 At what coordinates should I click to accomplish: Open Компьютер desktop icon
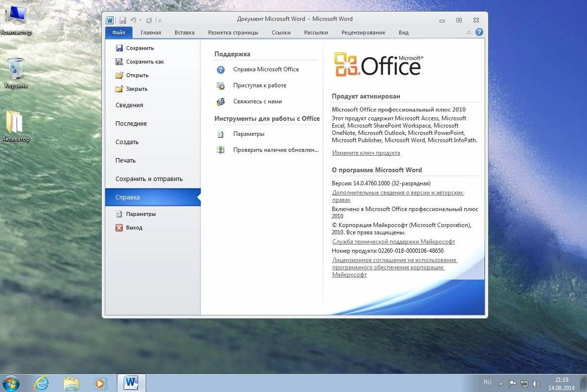(16, 20)
